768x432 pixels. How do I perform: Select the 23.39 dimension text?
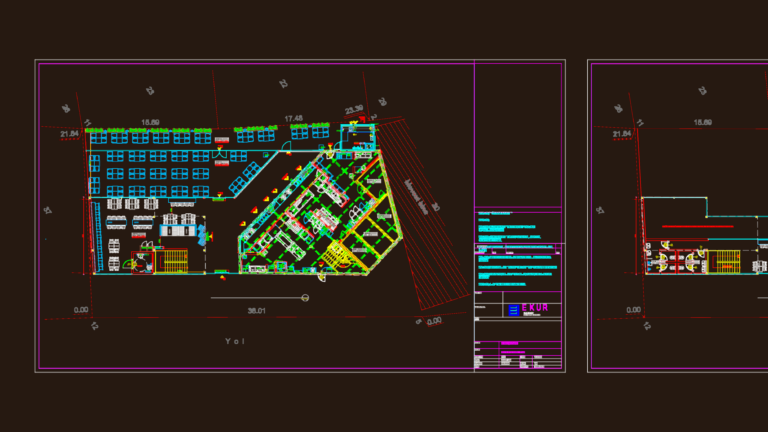354,109
